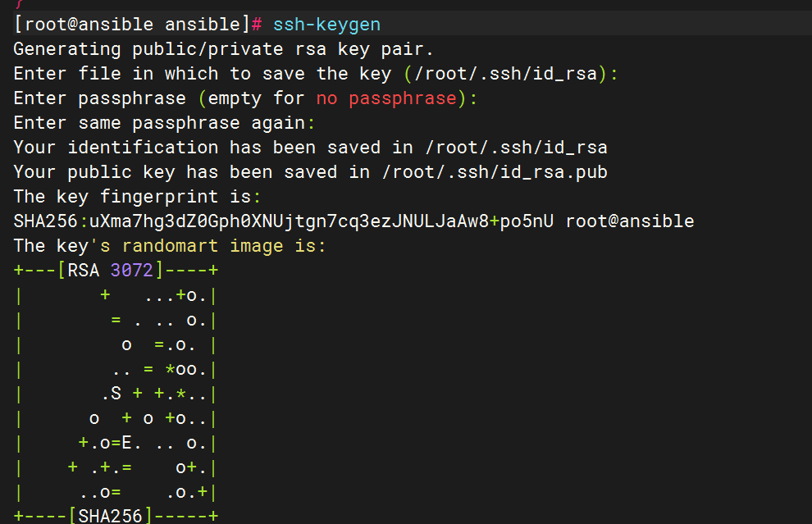This screenshot has width=812, height=524.
Task: Click the 'Generating public/private rsa key pair.' line
Action: [224, 49]
